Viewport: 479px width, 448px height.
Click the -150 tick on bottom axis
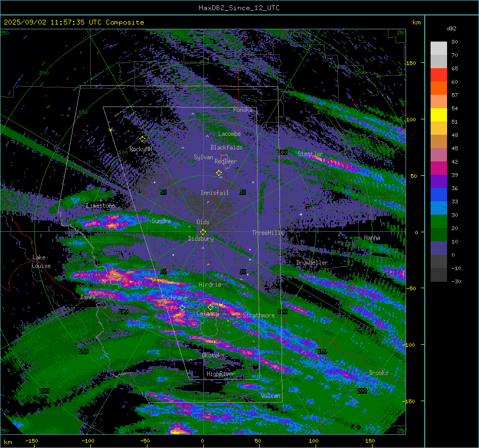31,441
